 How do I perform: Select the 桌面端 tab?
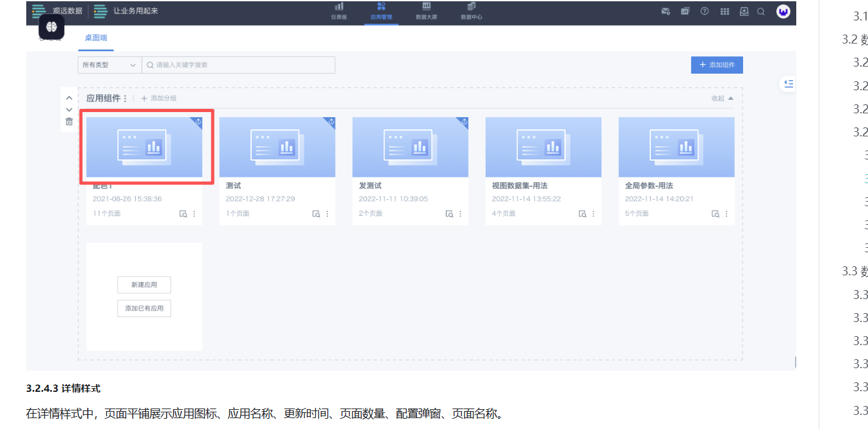point(95,37)
